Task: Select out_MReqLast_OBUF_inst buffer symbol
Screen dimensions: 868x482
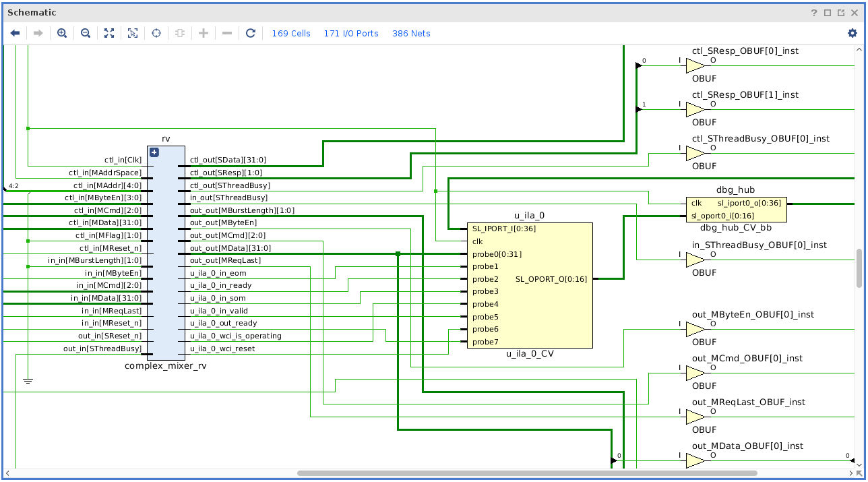Action: (x=695, y=417)
